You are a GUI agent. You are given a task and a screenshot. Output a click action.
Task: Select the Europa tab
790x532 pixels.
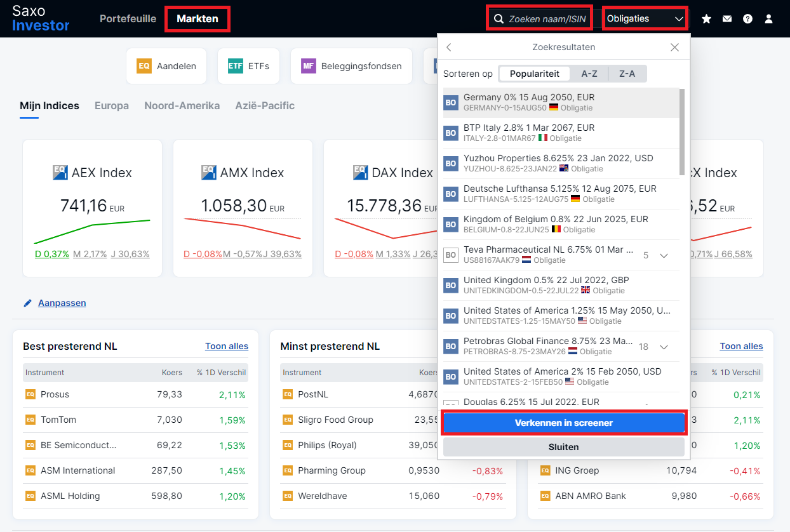click(x=112, y=105)
